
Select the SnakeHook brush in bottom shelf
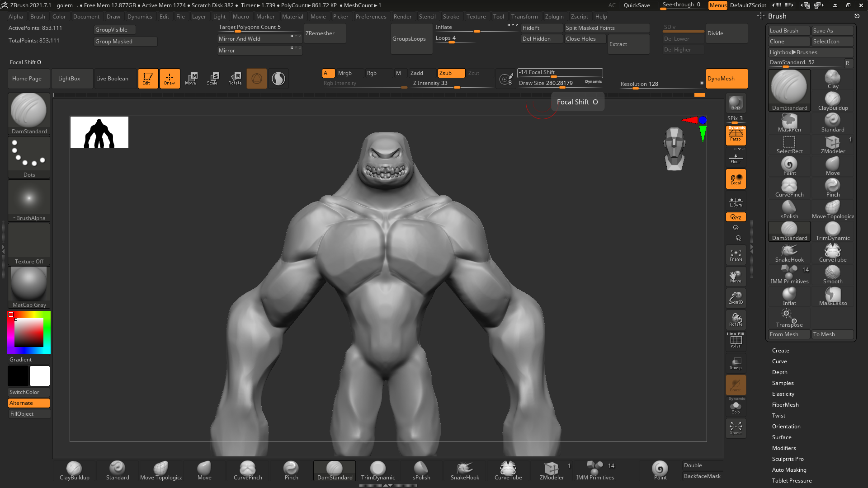[464, 470]
